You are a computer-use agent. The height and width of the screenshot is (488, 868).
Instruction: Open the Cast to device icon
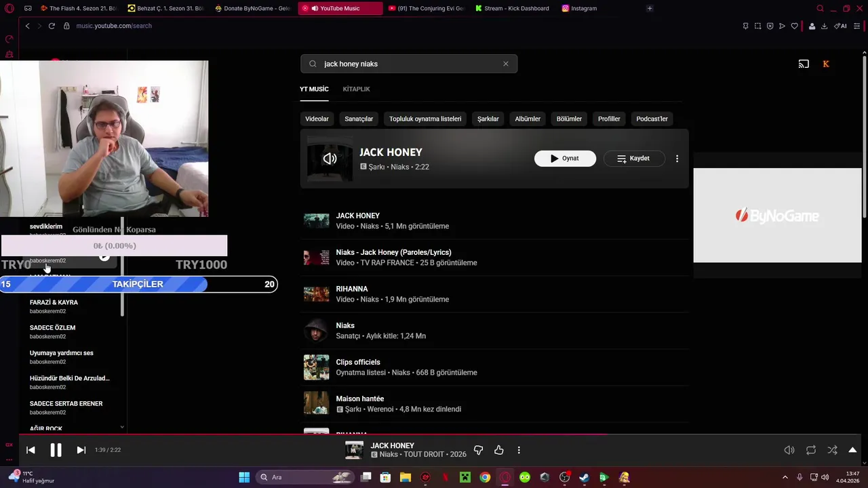point(804,64)
